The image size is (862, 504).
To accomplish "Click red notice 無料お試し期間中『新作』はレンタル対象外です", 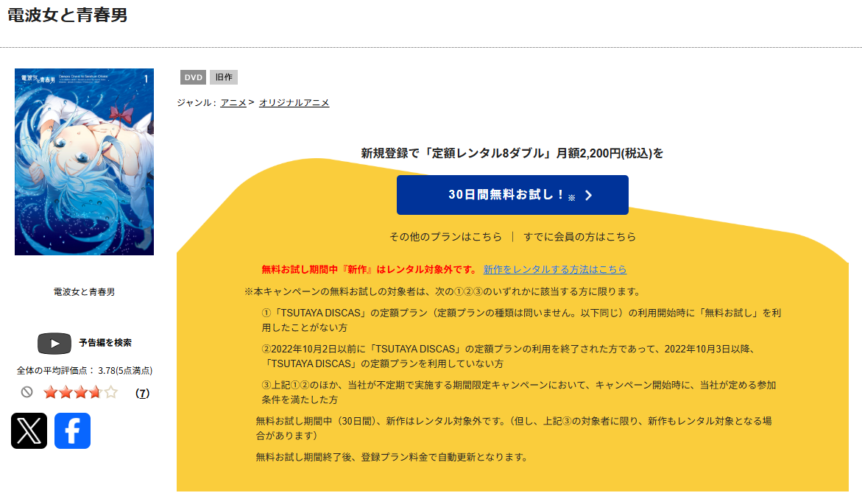I will tap(370, 269).
